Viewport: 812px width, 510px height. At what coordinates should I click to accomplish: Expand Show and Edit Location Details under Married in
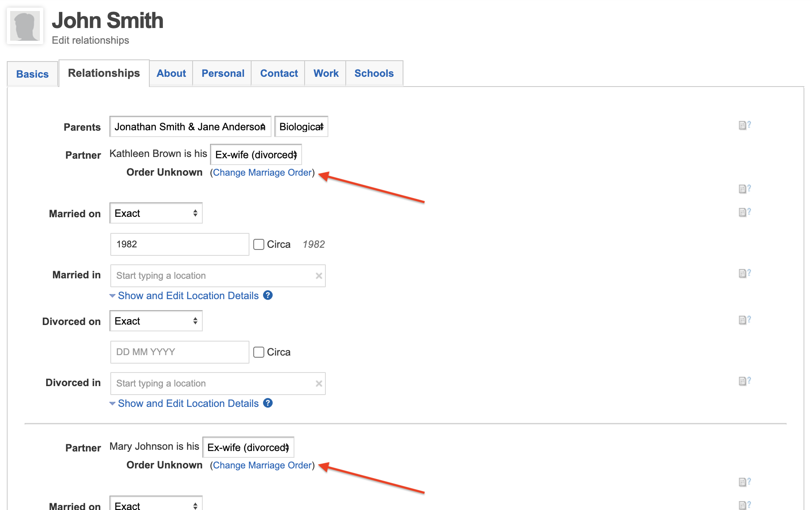(x=188, y=295)
